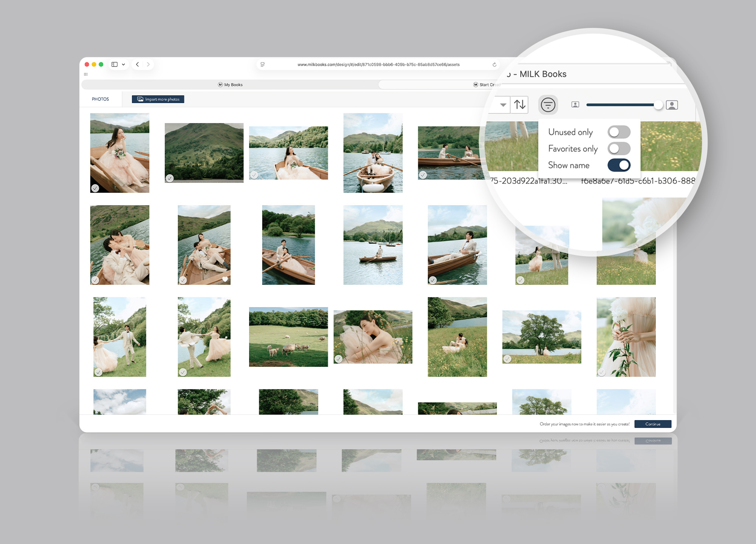Toggle sort order arrows icon
Screen dimensions: 756x544
click(520, 104)
